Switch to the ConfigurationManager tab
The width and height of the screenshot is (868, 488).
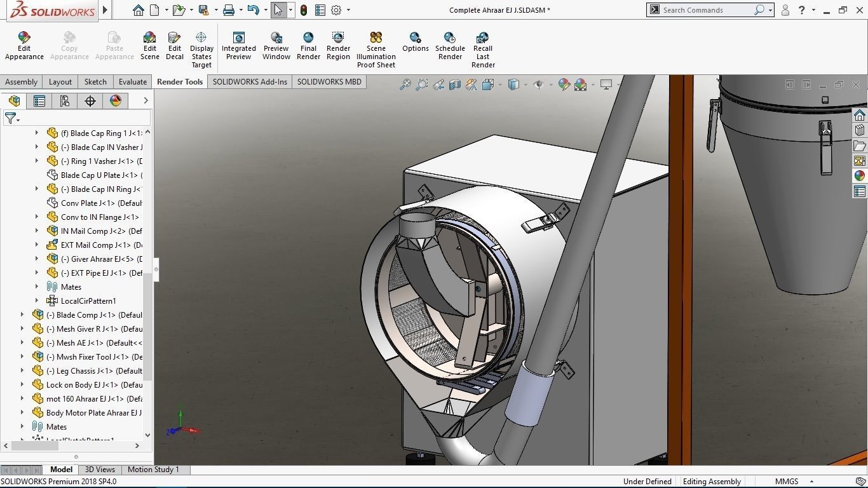pos(65,101)
